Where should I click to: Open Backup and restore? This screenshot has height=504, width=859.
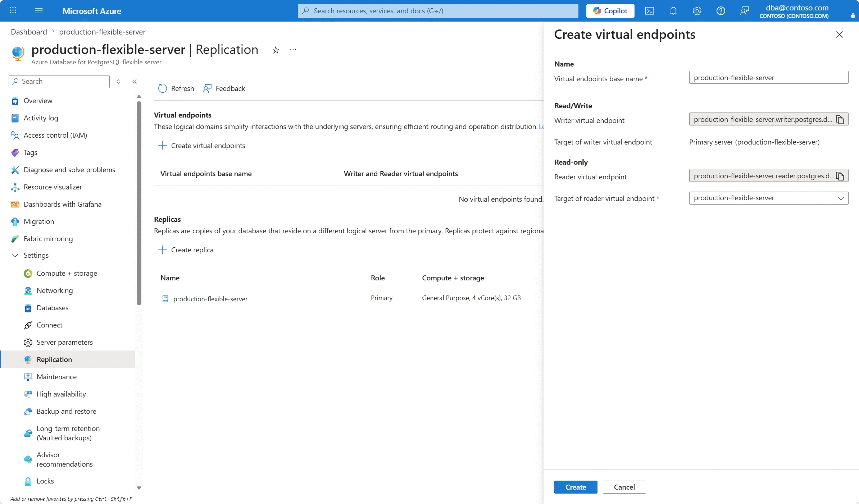67,411
